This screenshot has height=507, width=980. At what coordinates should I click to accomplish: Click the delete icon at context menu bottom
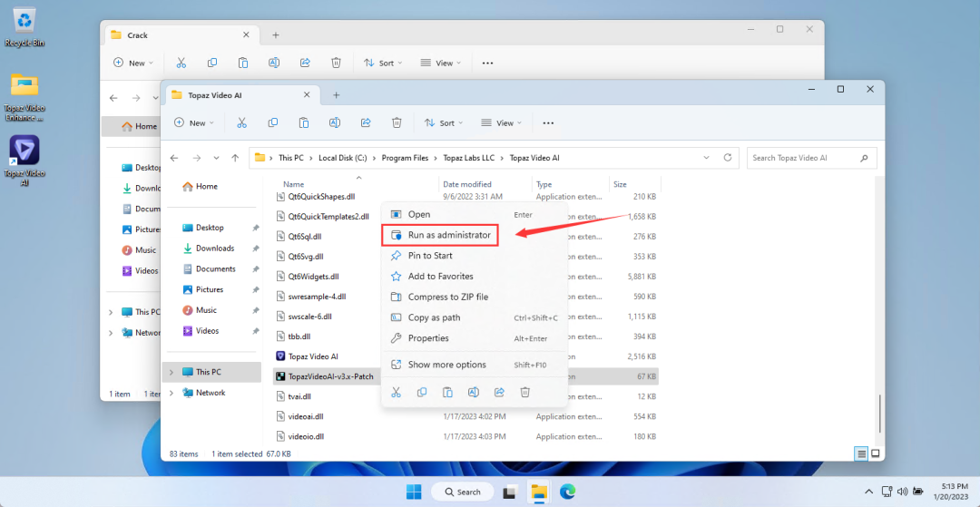[x=525, y=392]
